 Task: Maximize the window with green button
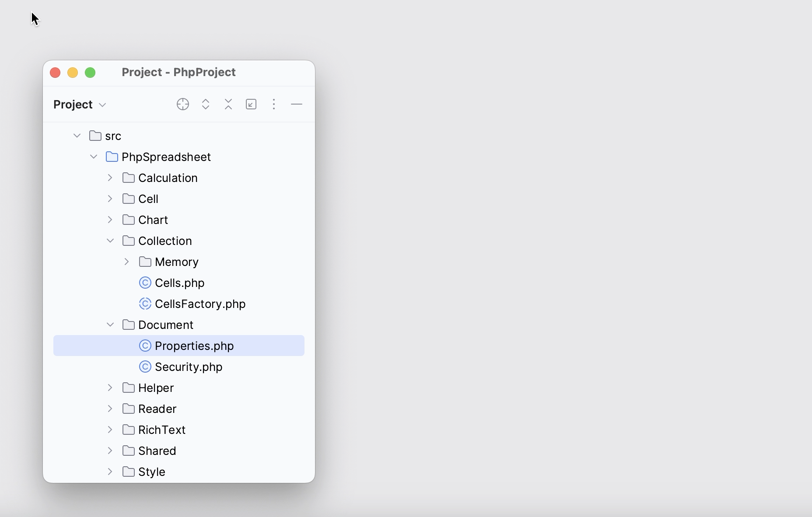[90, 73]
